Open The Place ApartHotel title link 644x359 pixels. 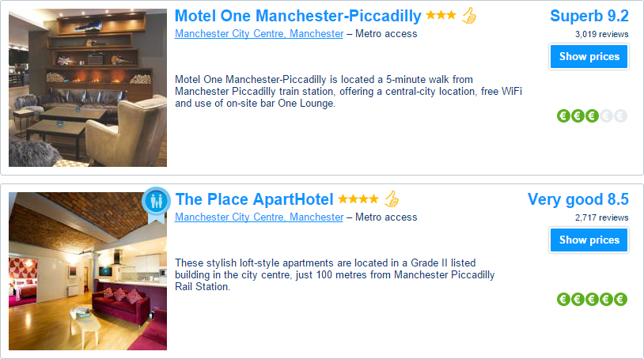tap(254, 199)
